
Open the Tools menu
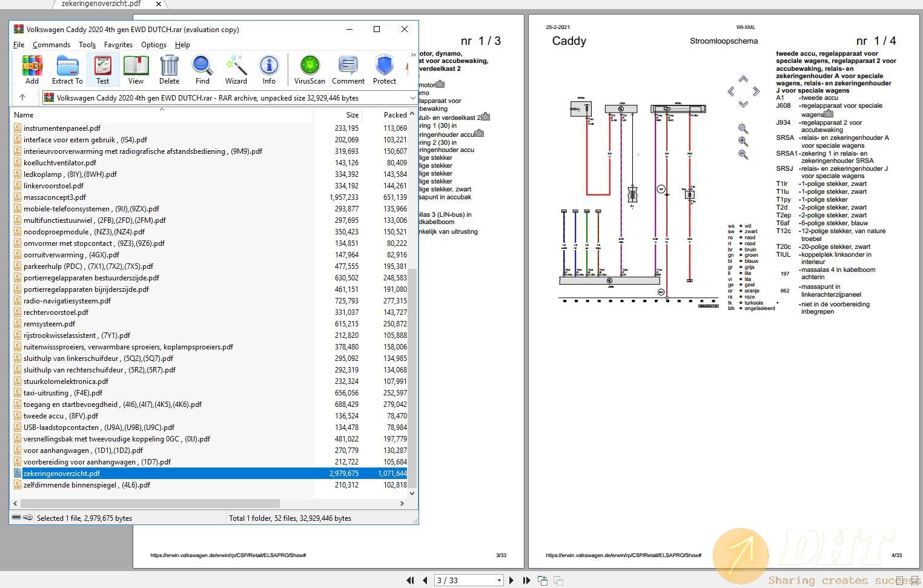[87, 45]
